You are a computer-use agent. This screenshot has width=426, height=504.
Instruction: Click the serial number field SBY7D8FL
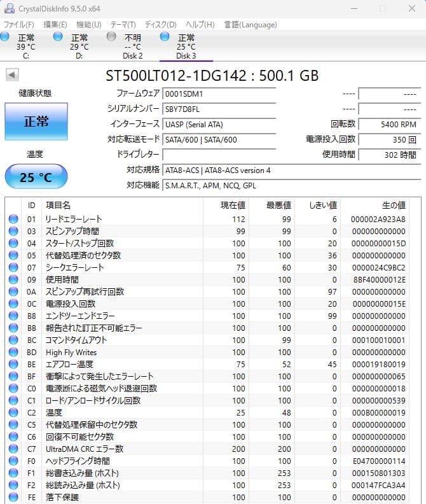coord(219,109)
